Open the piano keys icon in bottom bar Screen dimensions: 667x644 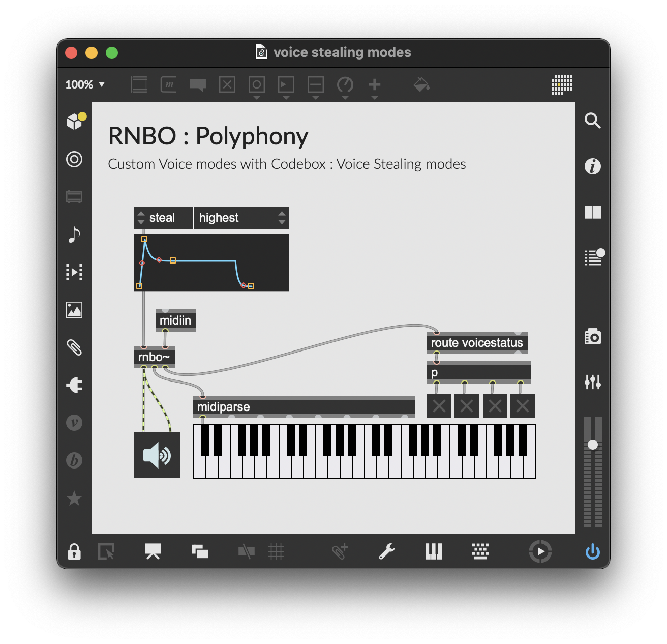coord(434,551)
